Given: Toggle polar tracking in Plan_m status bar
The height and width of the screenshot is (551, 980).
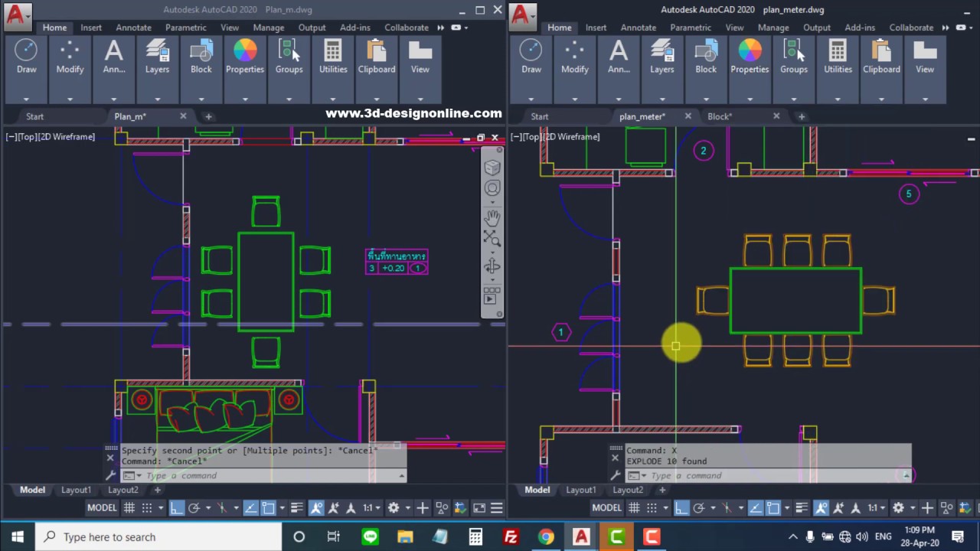Looking at the screenshot, I should [x=194, y=507].
